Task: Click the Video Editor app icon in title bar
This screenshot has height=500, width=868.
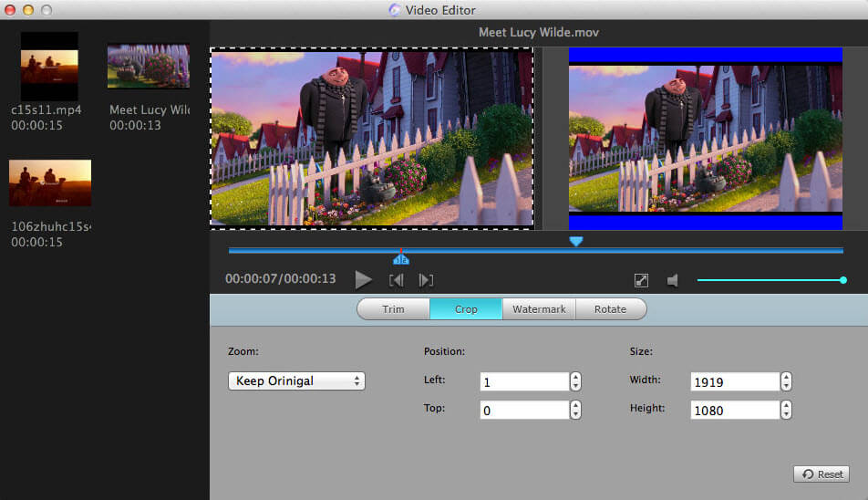Action: (394, 10)
